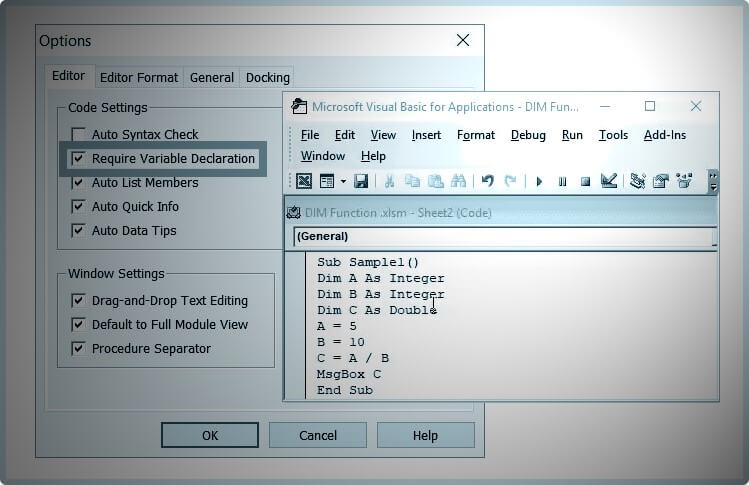Minimize the Visual Basic window
749x485 pixels.
pos(605,106)
